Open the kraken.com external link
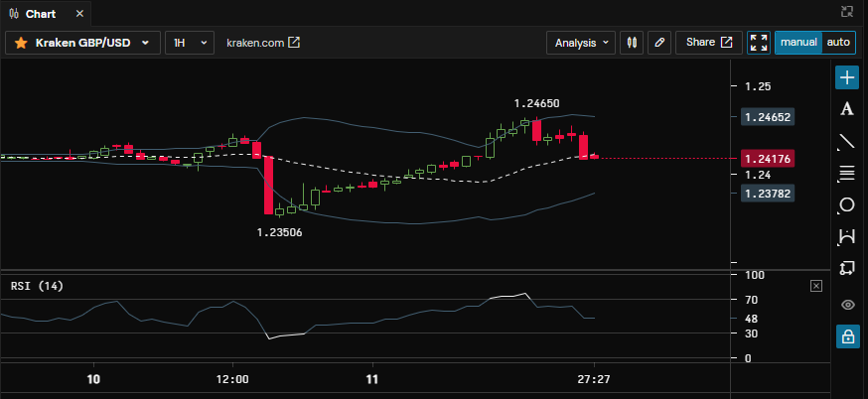 pos(263,43)
